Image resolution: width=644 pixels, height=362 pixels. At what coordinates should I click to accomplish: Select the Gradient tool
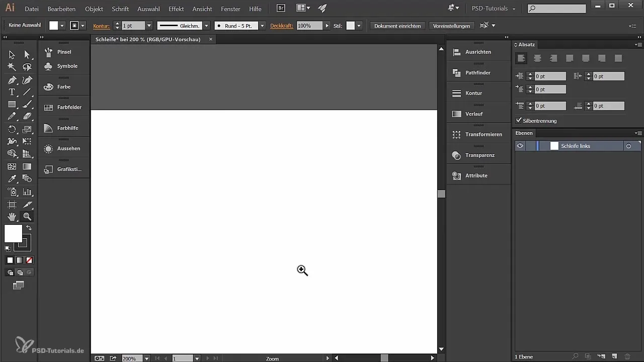pyautogui.click(x=27, y=166)
